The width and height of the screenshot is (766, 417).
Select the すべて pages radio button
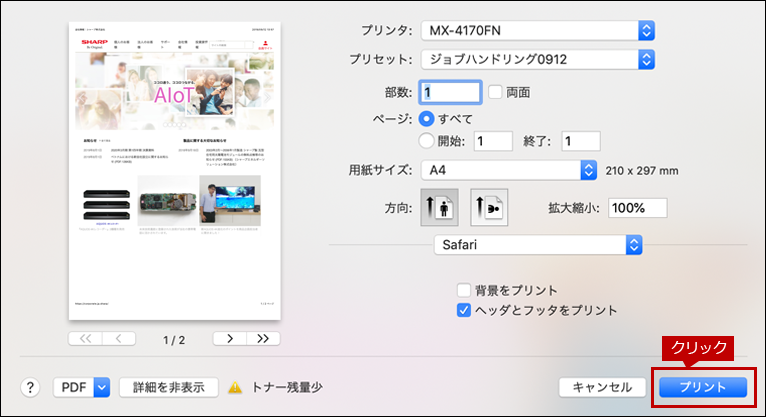point(426,119)
